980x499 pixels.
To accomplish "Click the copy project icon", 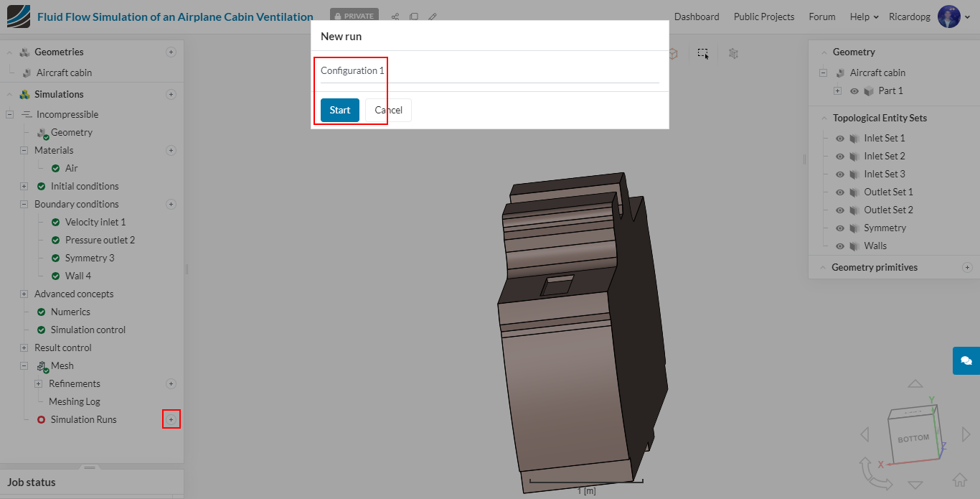I will [x=414, y=17].
